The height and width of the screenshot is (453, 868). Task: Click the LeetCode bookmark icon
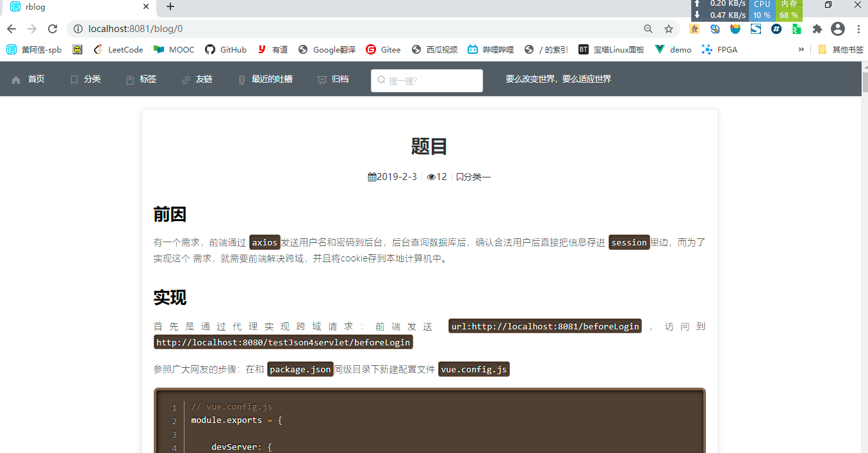pyautogui.click(x=97, y=49)
